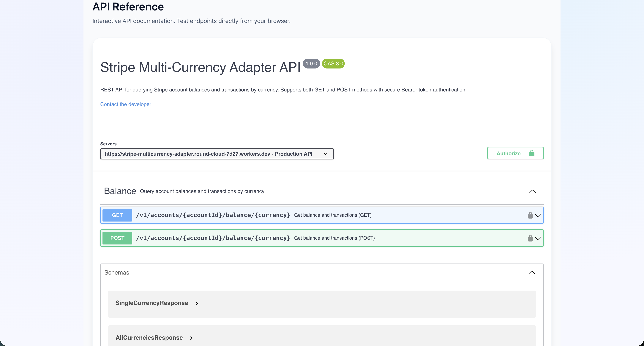Select the GET method badge

click(117, 215)
